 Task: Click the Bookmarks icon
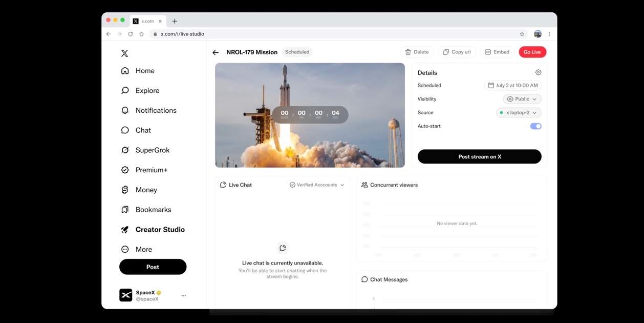pos(125,210)
